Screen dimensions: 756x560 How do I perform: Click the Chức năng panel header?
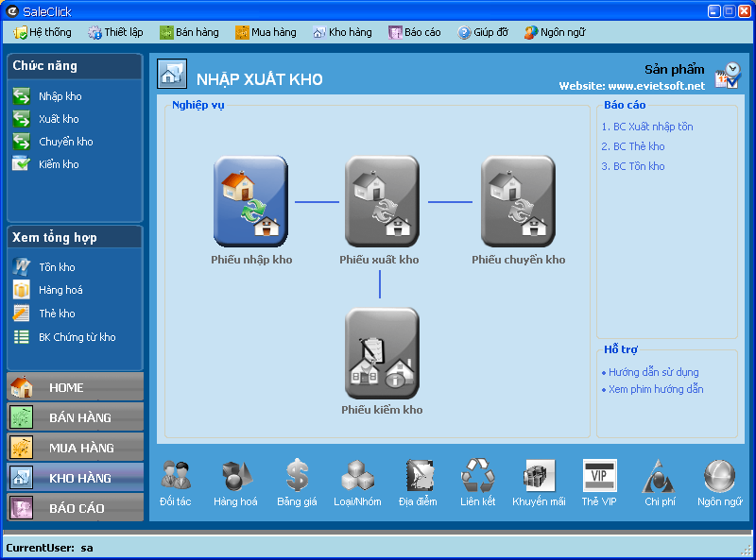tap(75, 66)
